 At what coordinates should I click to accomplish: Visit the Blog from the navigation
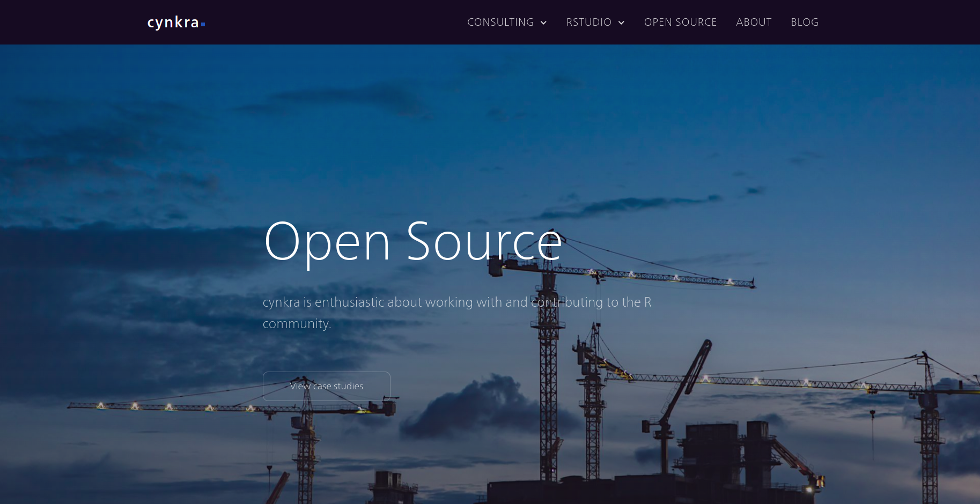click(805, 23)
